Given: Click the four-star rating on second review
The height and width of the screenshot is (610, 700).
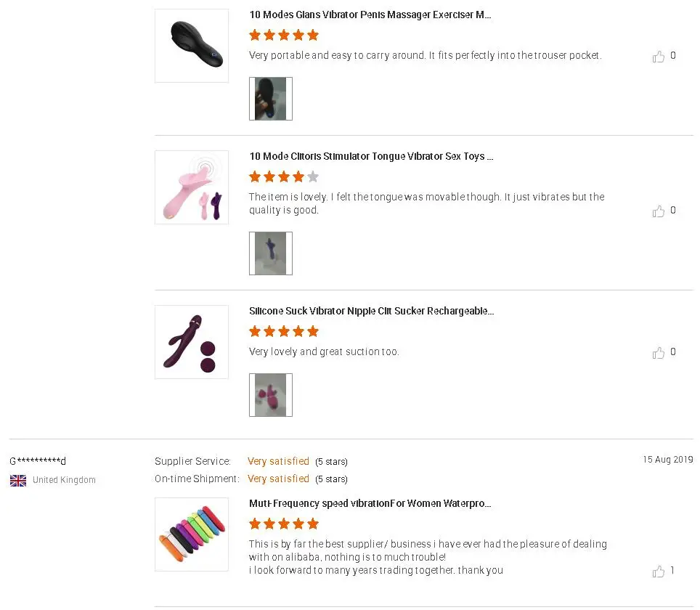Looking at the screenshot, I should (284, 176).
